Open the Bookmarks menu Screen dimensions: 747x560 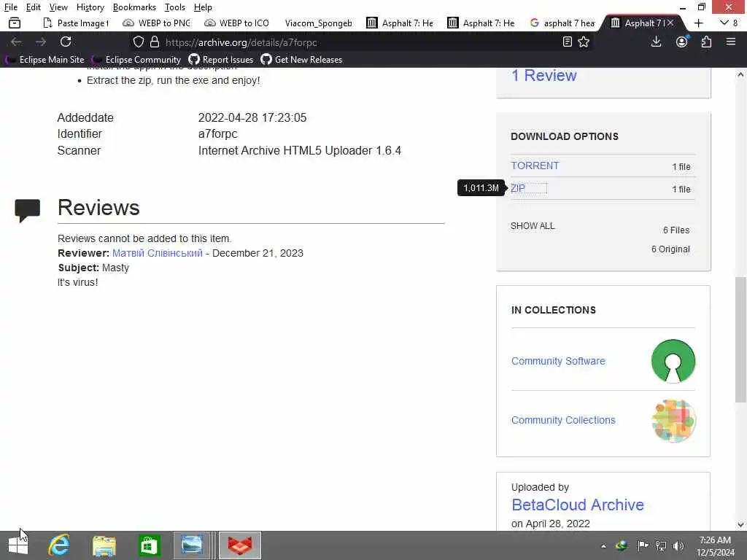point(134,7)
